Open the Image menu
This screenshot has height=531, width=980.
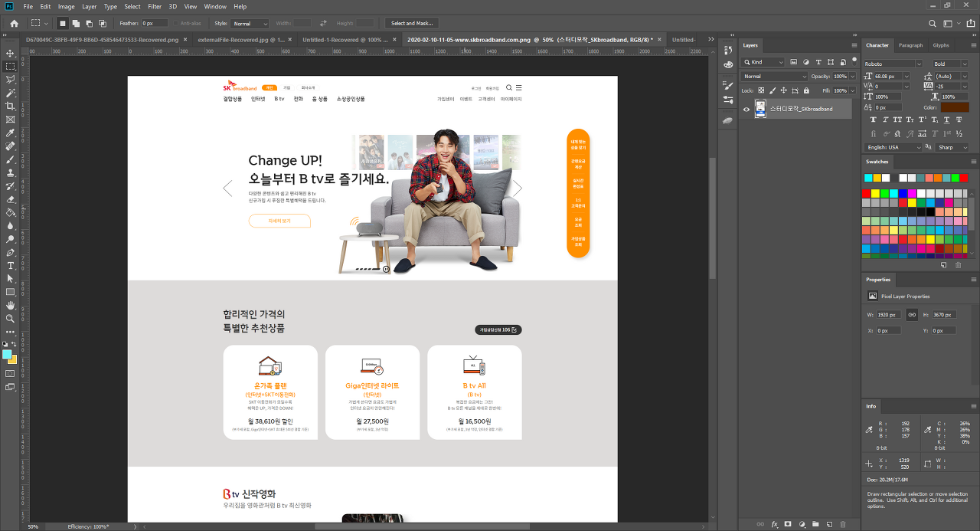(x=67, y=6)
